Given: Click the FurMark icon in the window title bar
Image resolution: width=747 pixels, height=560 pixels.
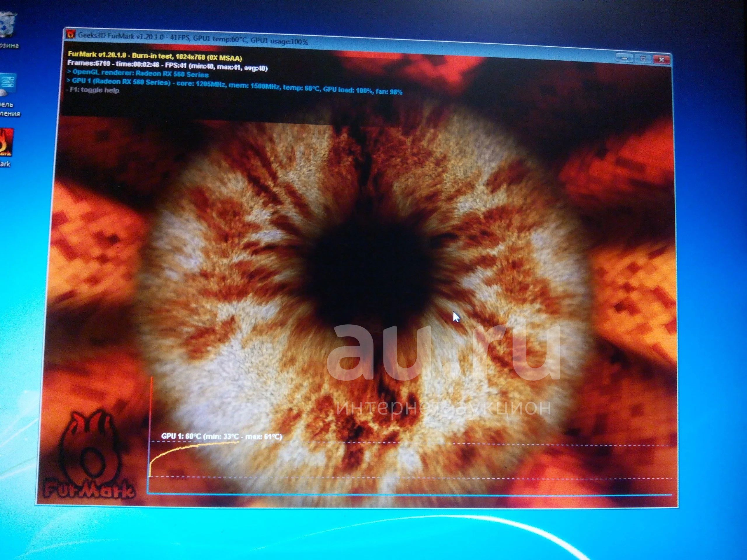Looking at the screenshot, I should coord(71,34).
